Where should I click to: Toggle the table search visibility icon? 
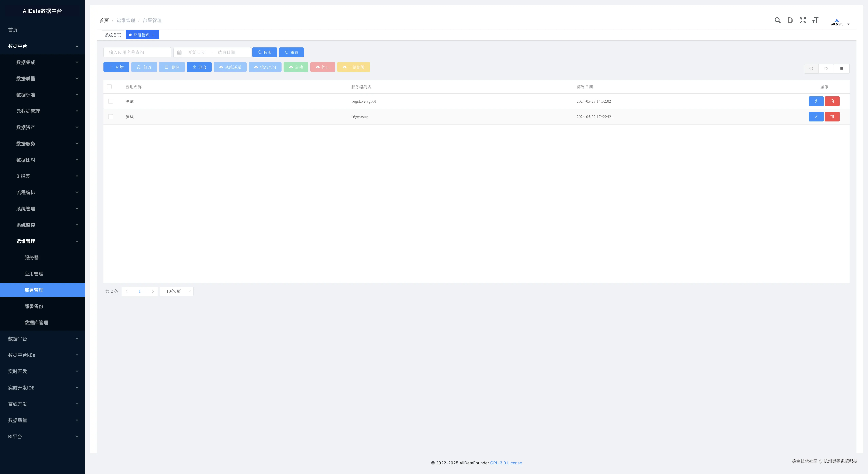tap(811, 69)
